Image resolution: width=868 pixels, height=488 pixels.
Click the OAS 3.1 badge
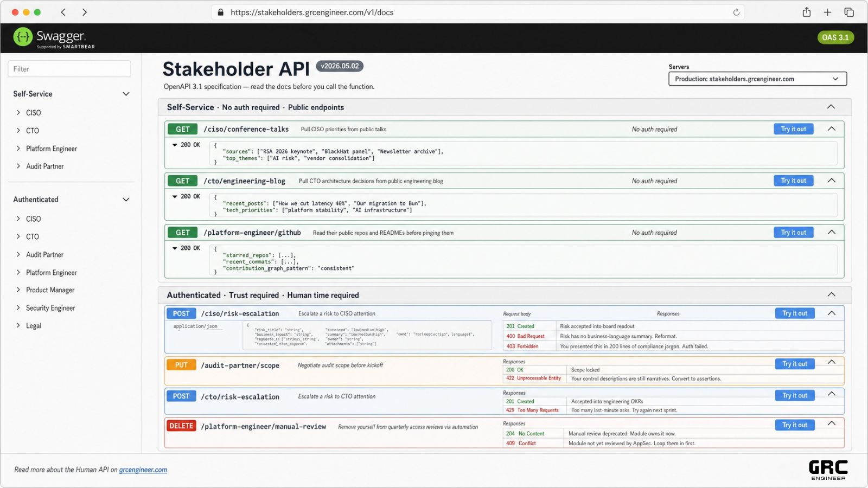[835, 37]
